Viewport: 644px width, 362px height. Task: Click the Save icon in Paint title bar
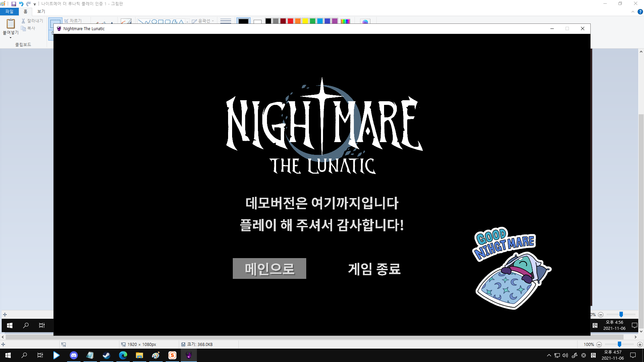(14, 4)
